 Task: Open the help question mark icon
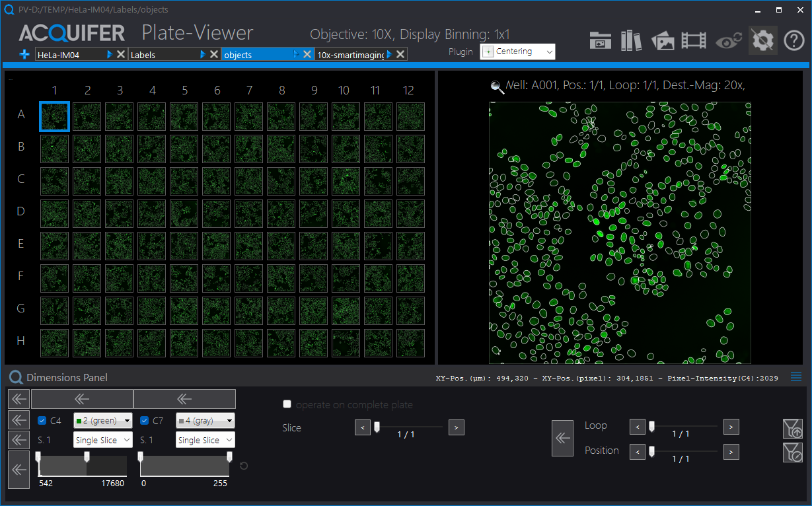(x=794, y=41)
